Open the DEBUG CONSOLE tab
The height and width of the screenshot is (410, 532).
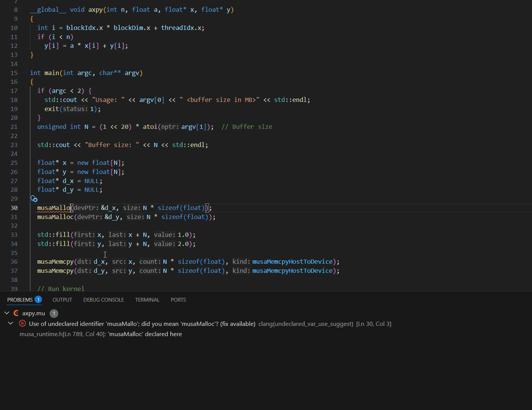pos(103,300)
